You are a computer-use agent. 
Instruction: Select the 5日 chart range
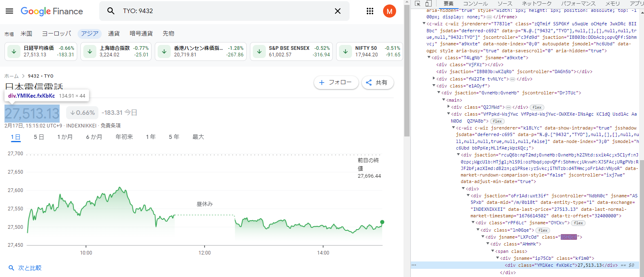point(39,137)
